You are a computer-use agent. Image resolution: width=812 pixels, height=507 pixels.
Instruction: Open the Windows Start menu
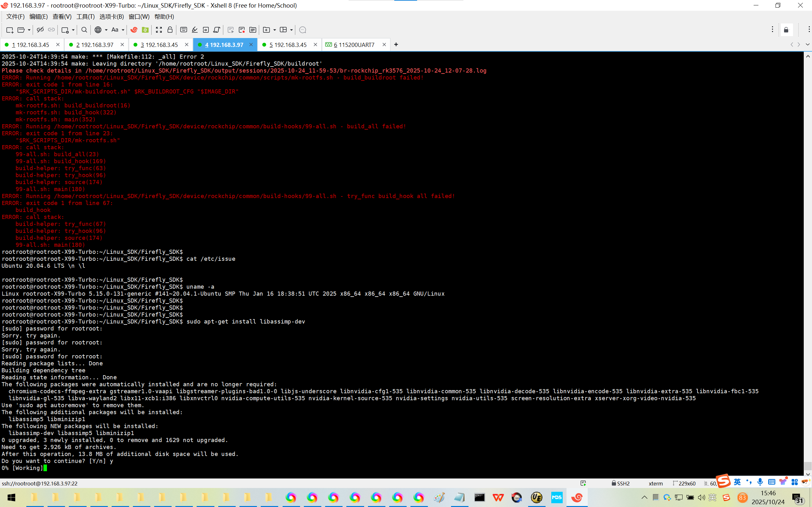(x=11, y=497)
